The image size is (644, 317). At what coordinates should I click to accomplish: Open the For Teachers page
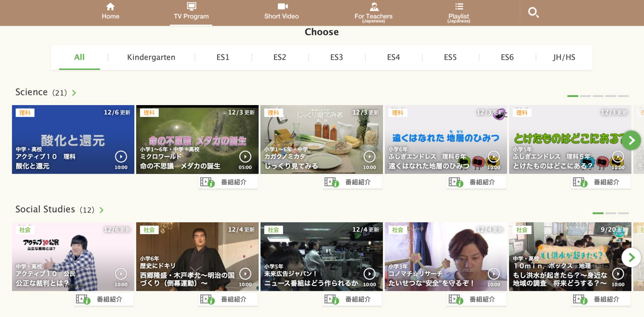coord(373,13)
